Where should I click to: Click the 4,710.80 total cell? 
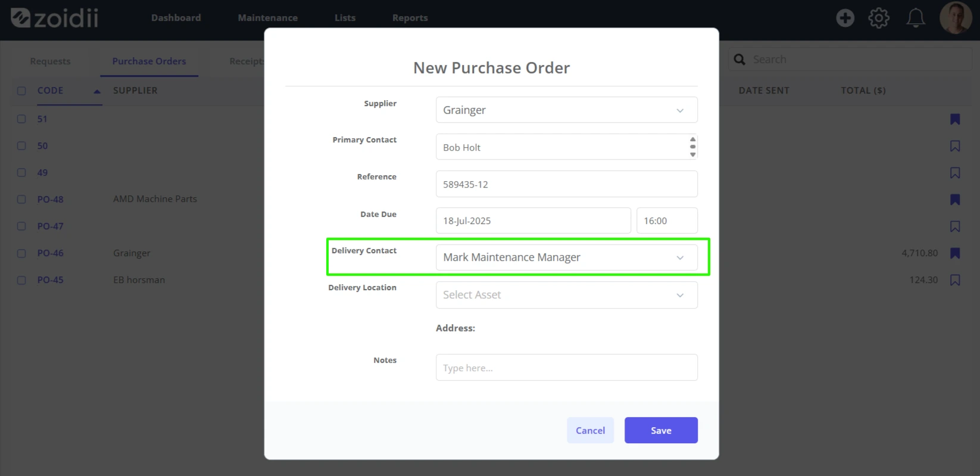919,253
